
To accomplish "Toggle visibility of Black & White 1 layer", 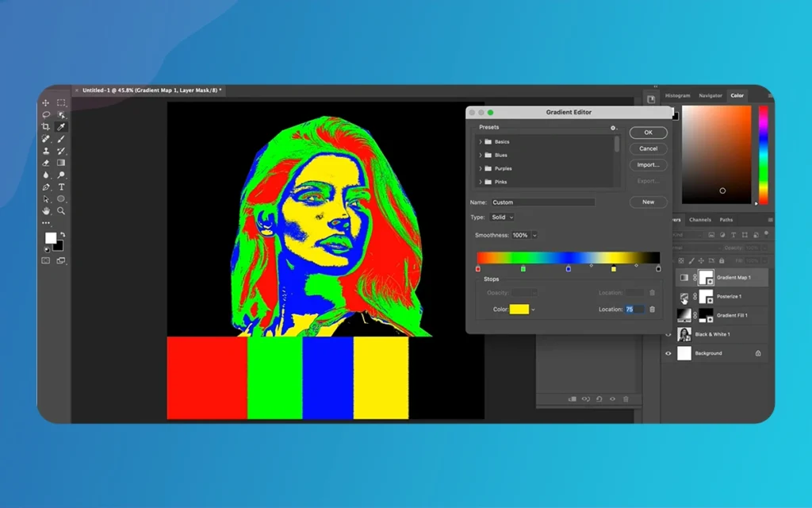I will [668, 334].
